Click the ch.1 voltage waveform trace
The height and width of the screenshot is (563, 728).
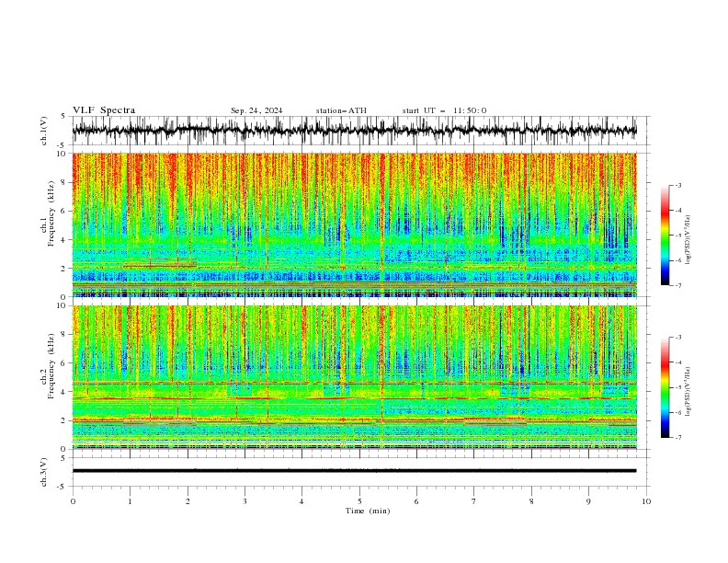[354, 130]
